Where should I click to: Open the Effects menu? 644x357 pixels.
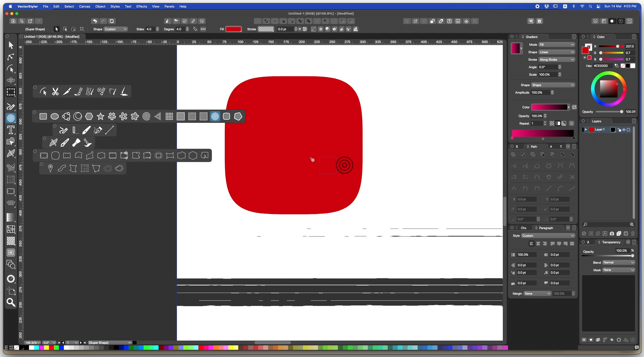(x=141, y=6)
